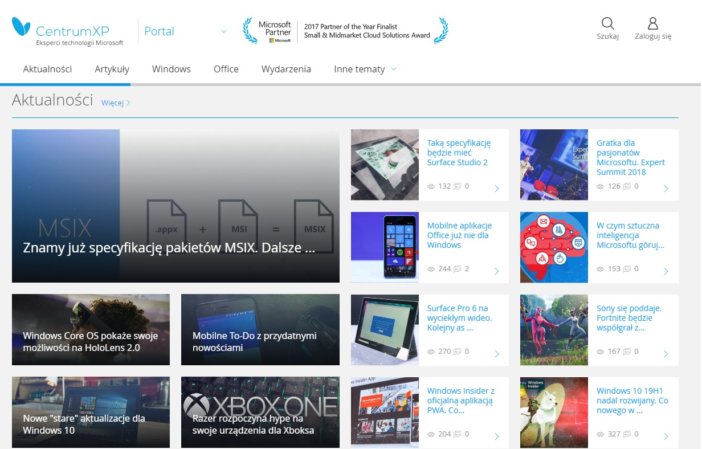This screenshot has height=449, width=702.
Task: Click arrow icon on Surface Studio 2 card
Action: pos(497,188)
